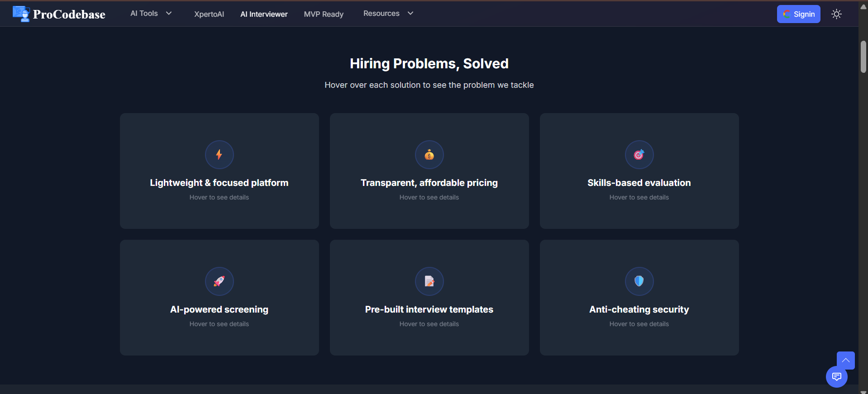
Task: Open the chat support bubble
Action: (x=836, y=377)
